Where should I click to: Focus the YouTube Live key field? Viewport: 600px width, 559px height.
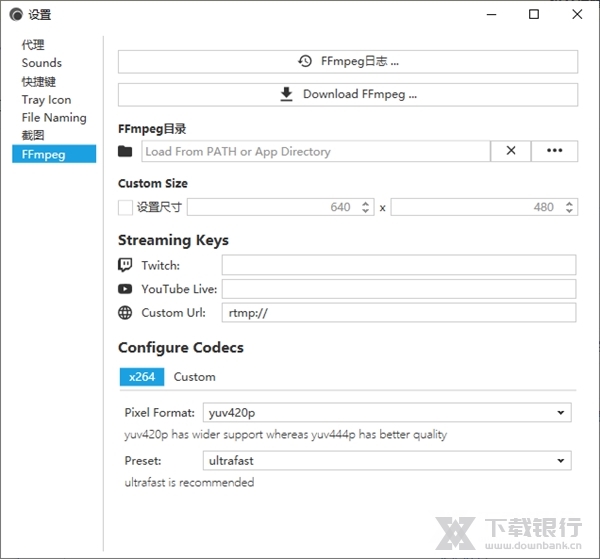coord(399,289)
